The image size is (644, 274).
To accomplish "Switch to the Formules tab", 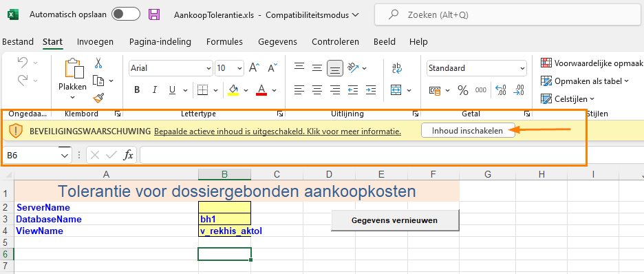I will (x=225, y=42).
